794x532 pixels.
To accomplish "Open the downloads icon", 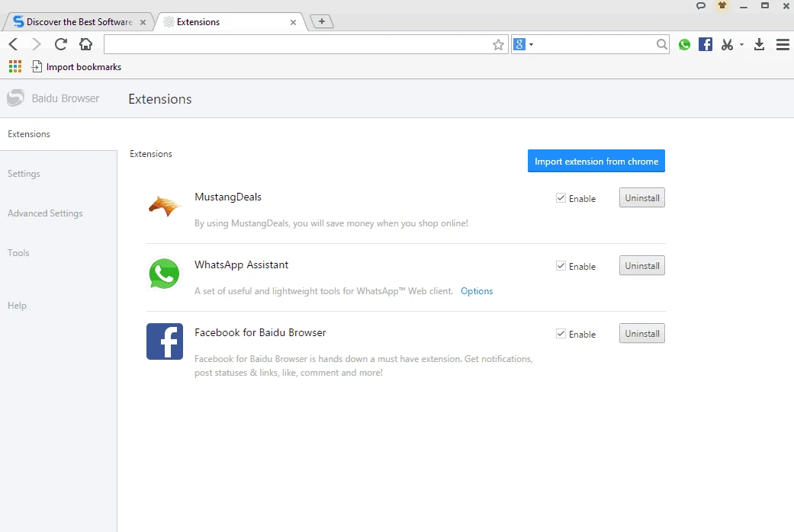I will pos(759,44).
